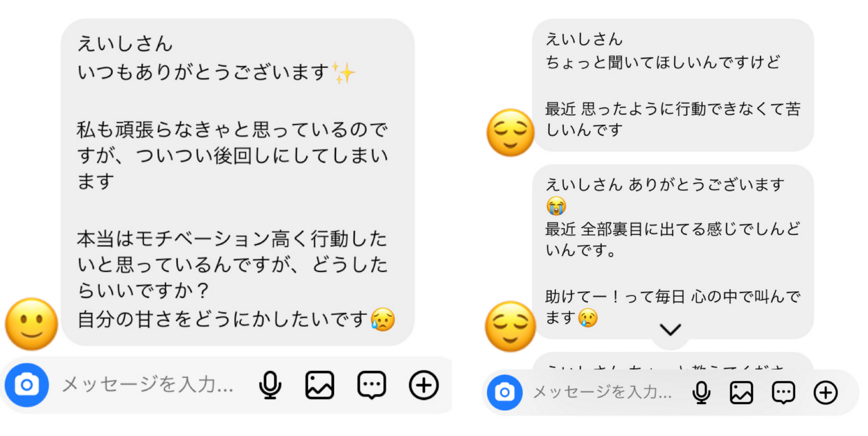Viewport: 868px width, 436px height.
Task: Jump to latest messages with the down chevron
Action: coord(671,330)
